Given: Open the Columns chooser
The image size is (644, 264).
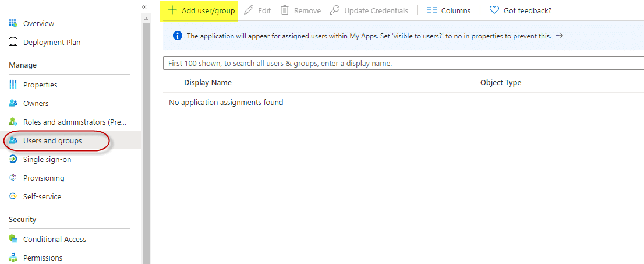Looking at the screenshot, I should (x=448, y=10).
